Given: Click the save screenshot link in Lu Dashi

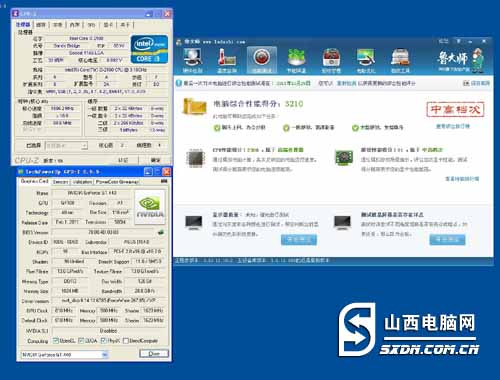Looking at the screenshot, I should [477, 83].
